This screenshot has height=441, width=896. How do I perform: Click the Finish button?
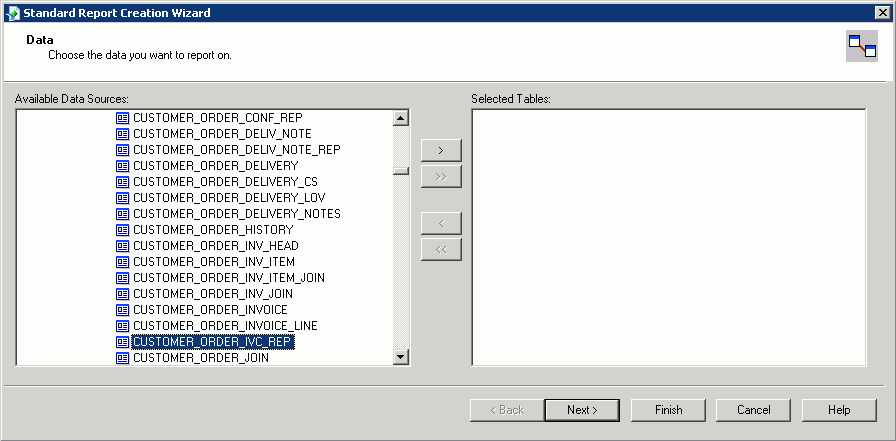coord(668,410)
